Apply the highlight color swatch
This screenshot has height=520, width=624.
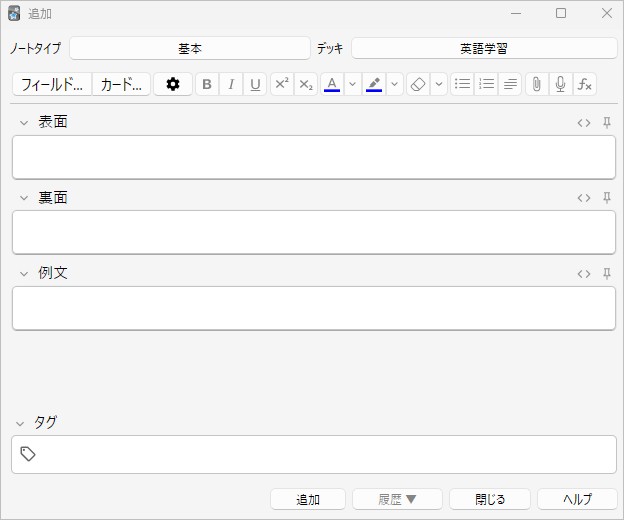coord(375,85)
